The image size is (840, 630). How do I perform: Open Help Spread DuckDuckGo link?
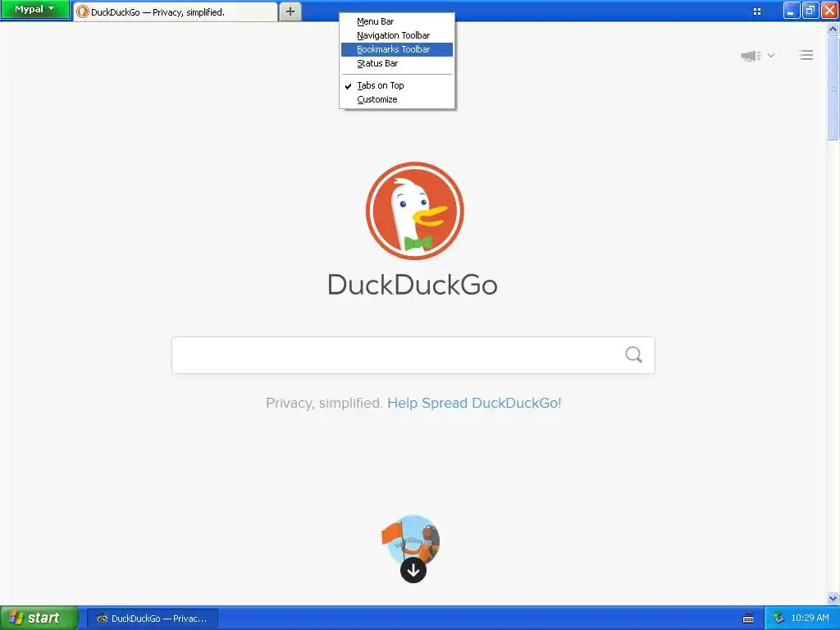coord(474,403)
